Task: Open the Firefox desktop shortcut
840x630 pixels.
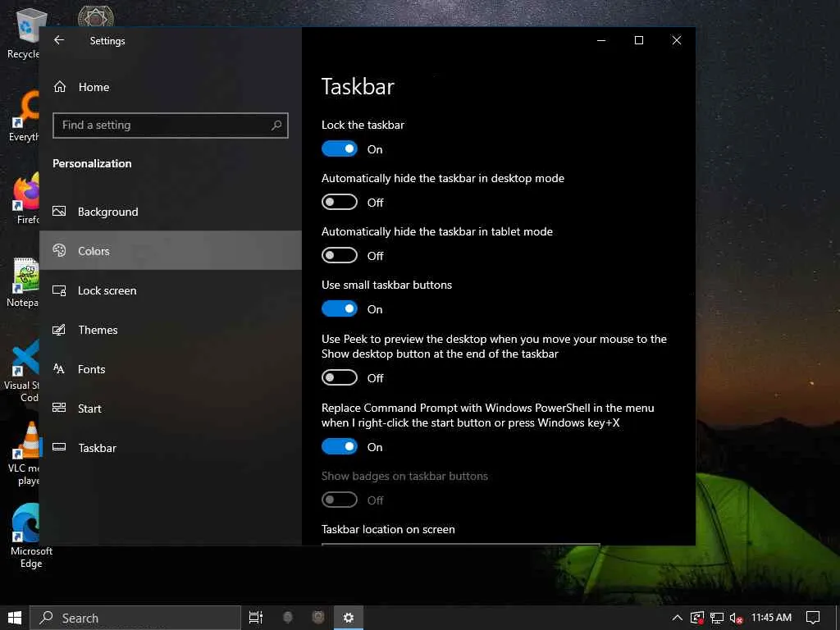Action: coord(24,199)
